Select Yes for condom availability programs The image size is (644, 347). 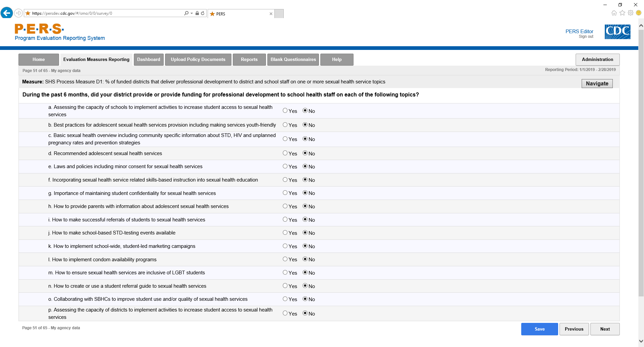click(285, 259)
